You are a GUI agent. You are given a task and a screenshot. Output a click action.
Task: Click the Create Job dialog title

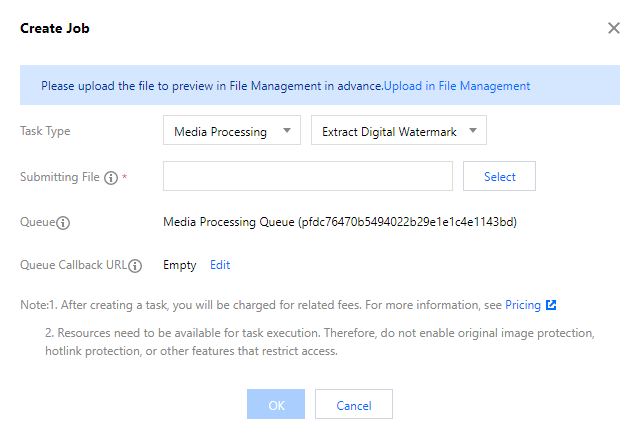56,28
